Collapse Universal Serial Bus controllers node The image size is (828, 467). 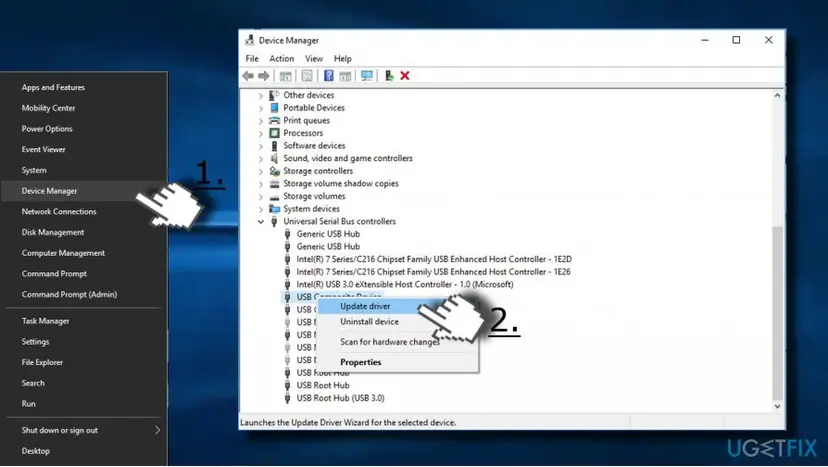260,222
